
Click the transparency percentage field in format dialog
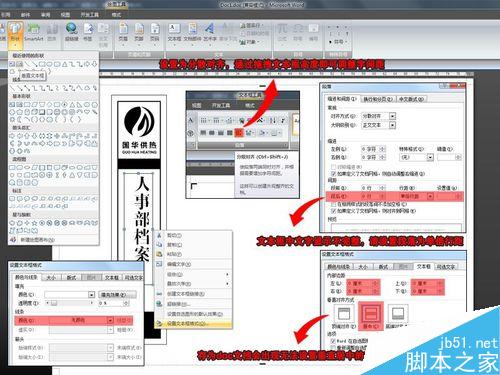tap(113, 303)
